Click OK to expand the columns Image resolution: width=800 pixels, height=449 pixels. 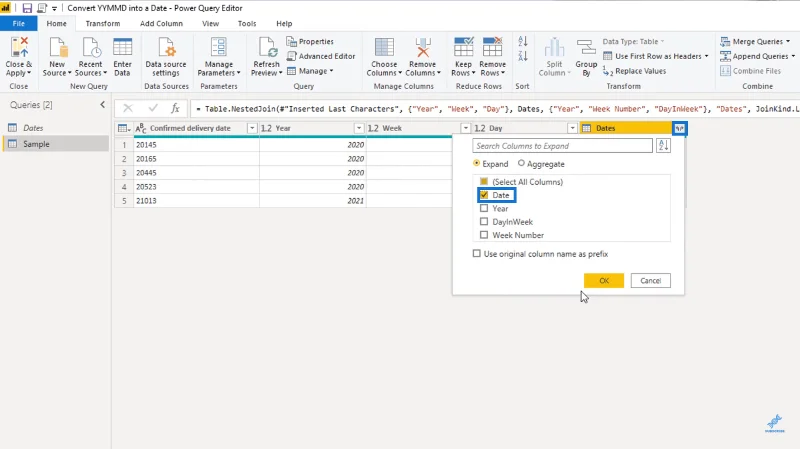coord(604,281)
